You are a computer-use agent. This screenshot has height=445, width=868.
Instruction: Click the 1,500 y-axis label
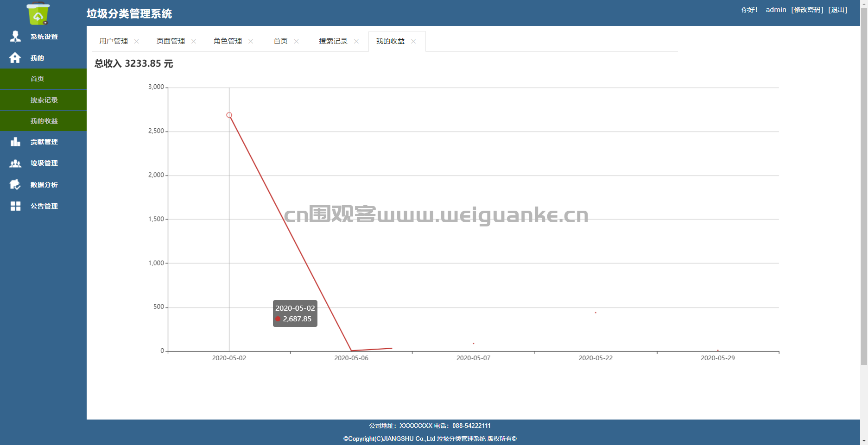pos(156,219)
